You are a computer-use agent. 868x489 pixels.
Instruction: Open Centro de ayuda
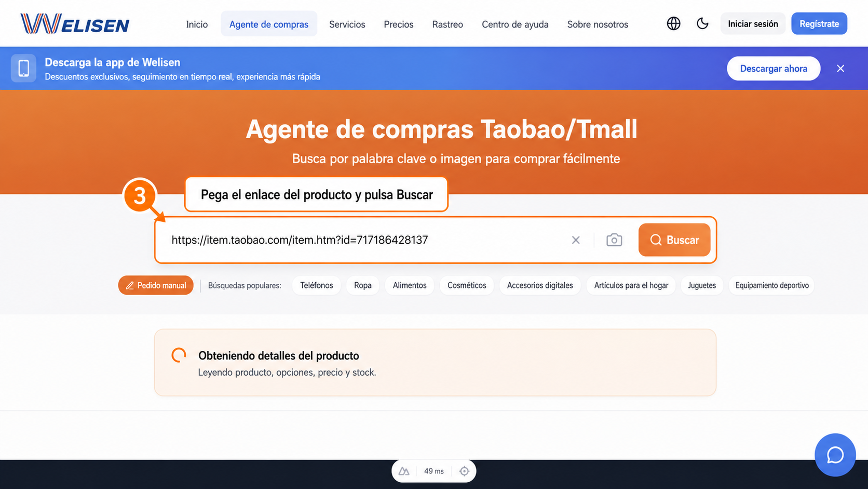pos(515,24)
